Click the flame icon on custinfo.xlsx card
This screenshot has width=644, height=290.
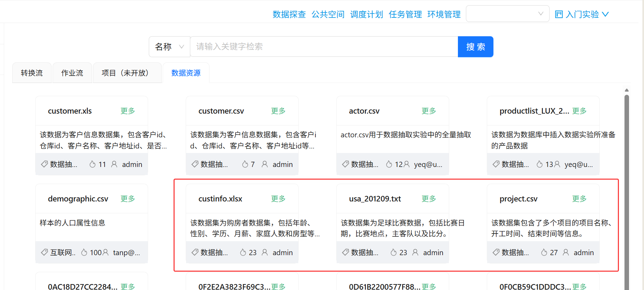243,252
